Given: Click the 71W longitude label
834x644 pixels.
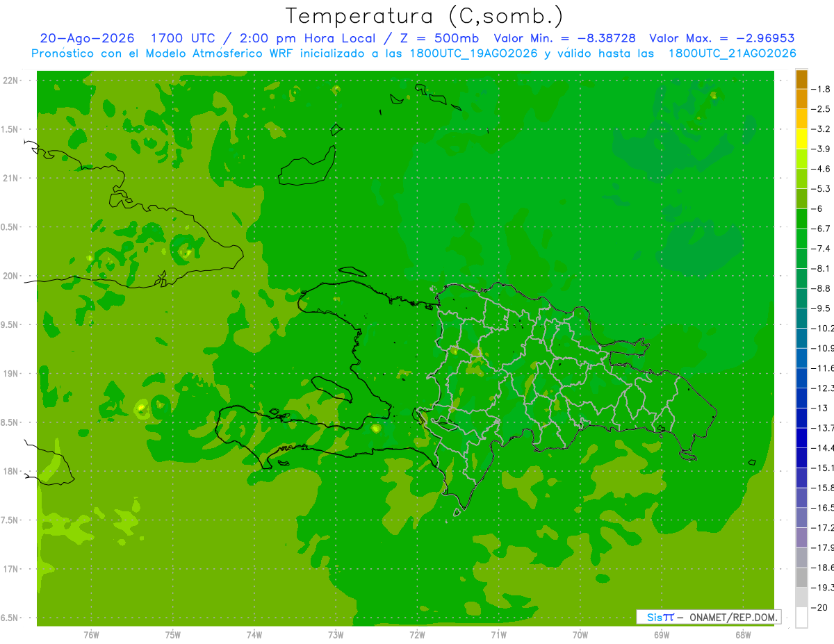Looking at the screenshot, I should pyautogui.click(x=498, y=634).
